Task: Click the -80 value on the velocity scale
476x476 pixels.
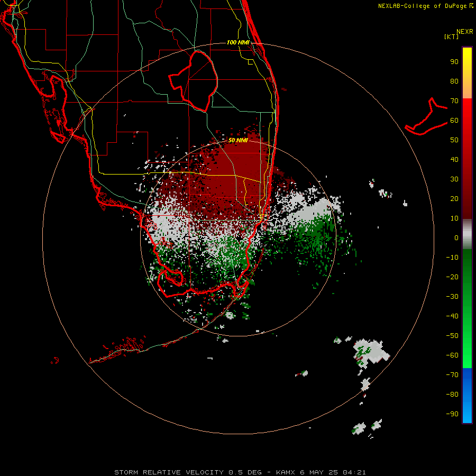Action: click(x=452, y=395)
